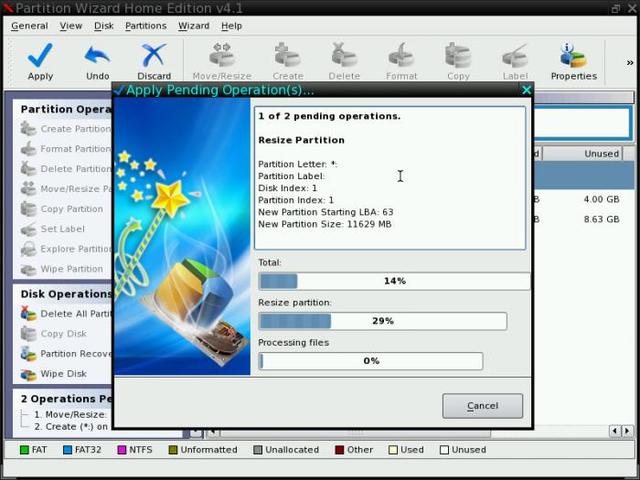Click the Undo arrow toolbar icon
The width and height of the screenshot is (640, 480).
[x=97, y=55]
